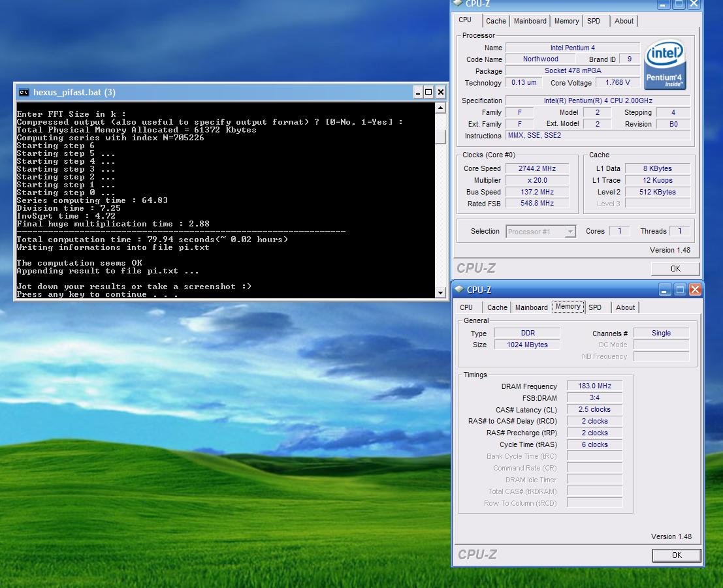
Task: Select the CPU tab in upper CPU-Z
Action: [465, 20]
